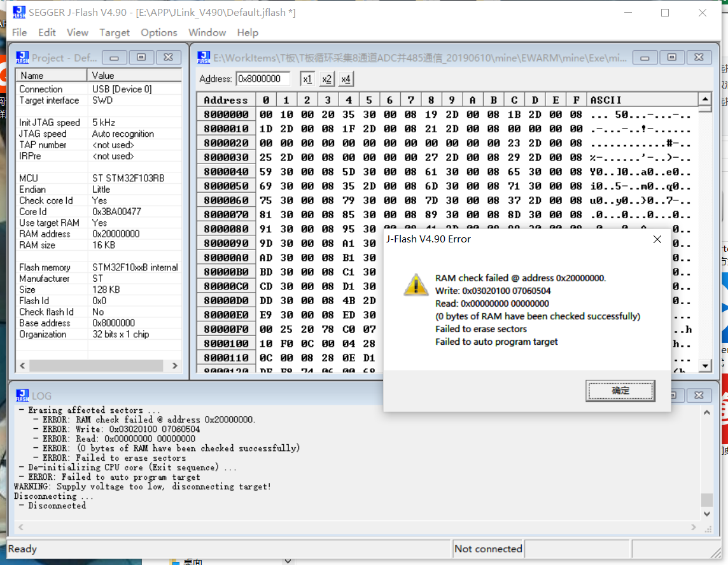This screenshot has height=565, width=728.
Task: Click 'RAM check failed' text in dialog
Action: tap(521, 278)
